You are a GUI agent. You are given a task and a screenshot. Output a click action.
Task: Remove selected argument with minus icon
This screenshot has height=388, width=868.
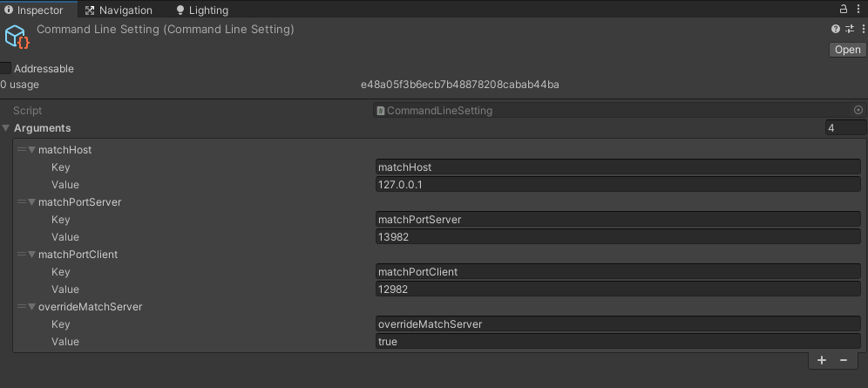coord(844,360)
